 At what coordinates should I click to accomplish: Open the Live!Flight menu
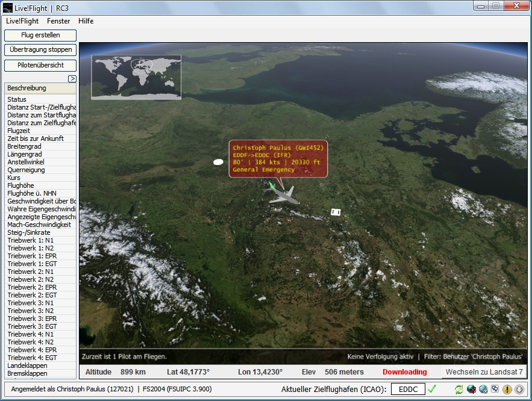click(22, 21)
